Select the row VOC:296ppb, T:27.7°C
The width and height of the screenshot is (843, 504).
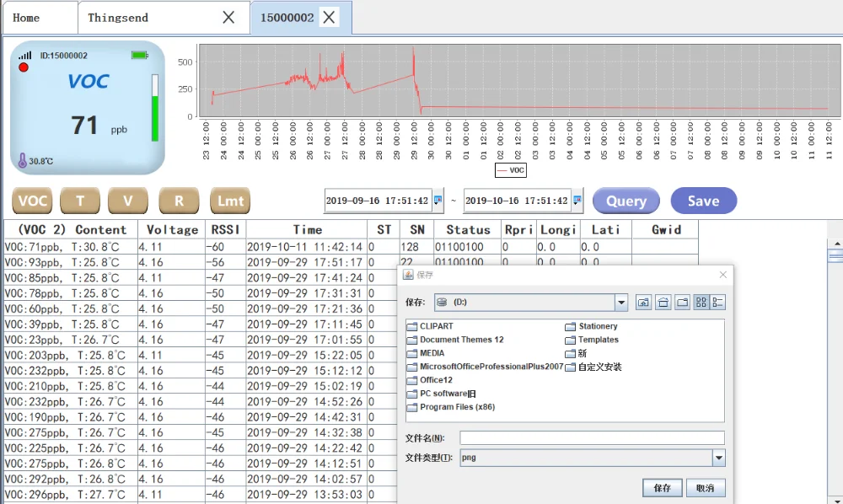pos(200,495)
